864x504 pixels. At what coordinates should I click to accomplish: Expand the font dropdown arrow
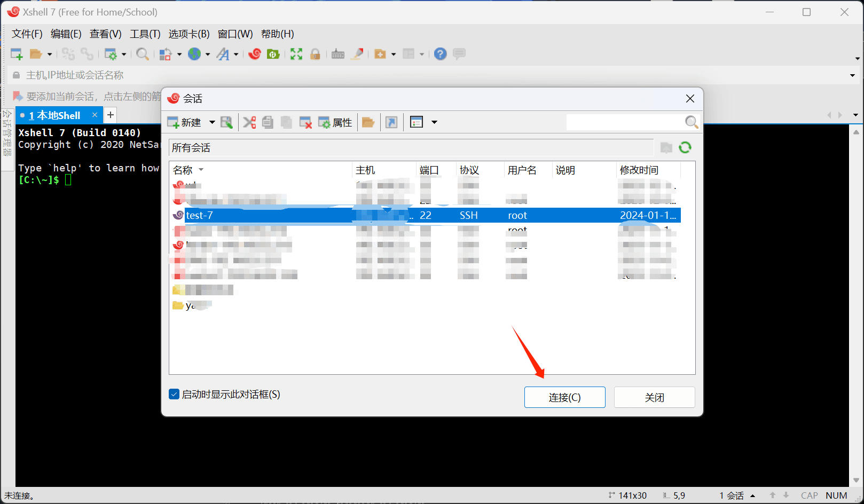236,54
